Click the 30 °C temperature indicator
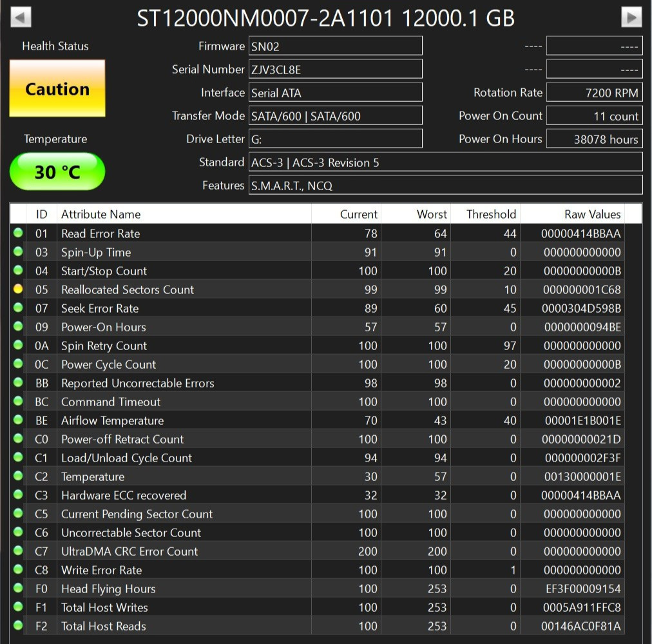The width and height of the screenshot is (652, 644). (x=57, y=171)
